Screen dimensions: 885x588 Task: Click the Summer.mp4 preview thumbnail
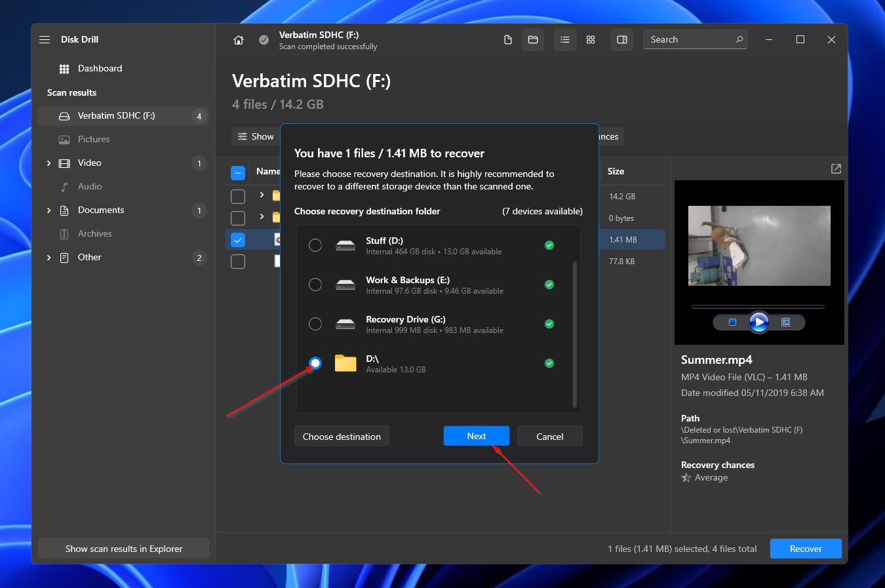(x=759, y=246)
